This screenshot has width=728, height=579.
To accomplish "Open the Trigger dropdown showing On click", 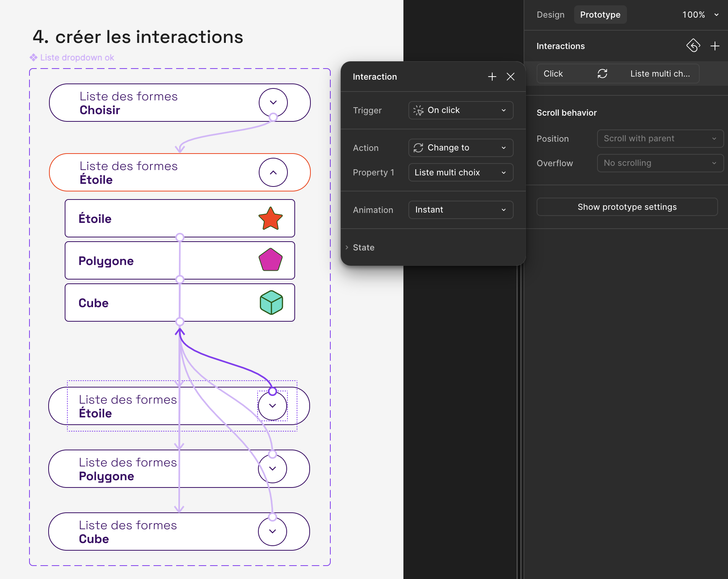I will (460, 110).
